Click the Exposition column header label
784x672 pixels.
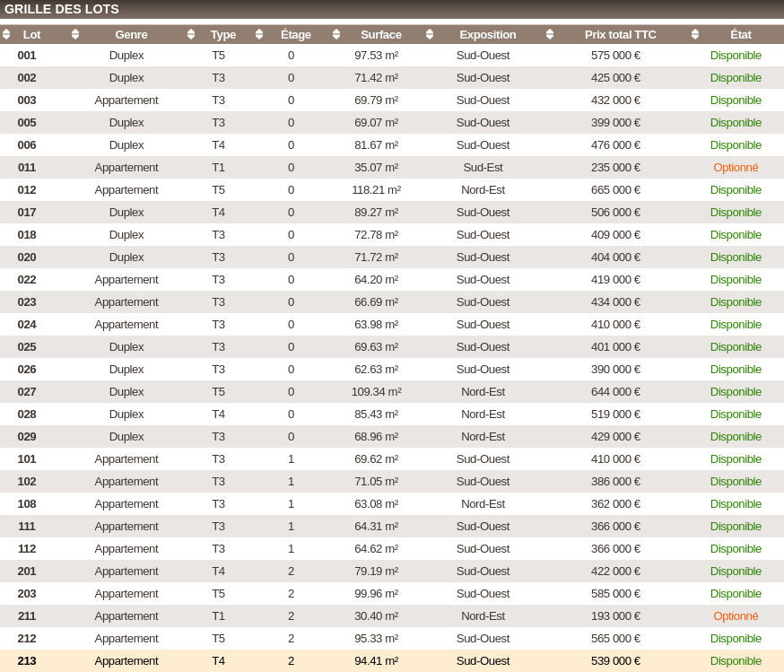click(487, 34)
